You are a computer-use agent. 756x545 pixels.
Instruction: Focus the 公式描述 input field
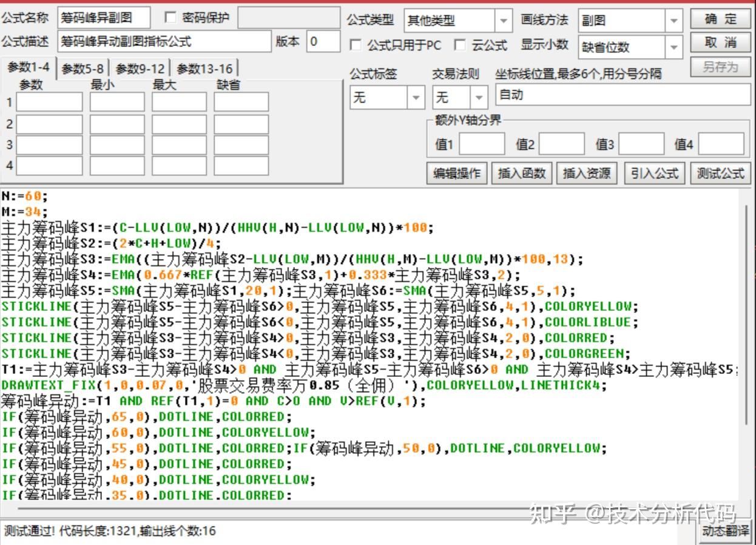164,41
